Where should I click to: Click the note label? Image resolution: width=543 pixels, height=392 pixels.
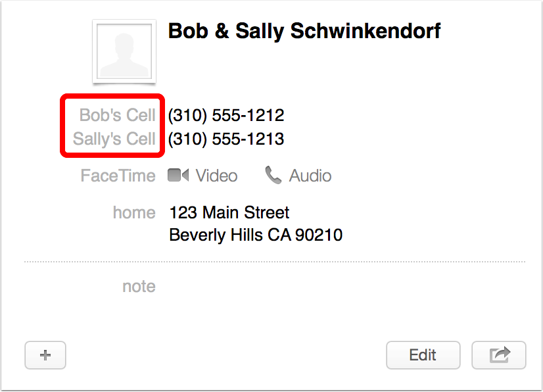tap(139, 287)
